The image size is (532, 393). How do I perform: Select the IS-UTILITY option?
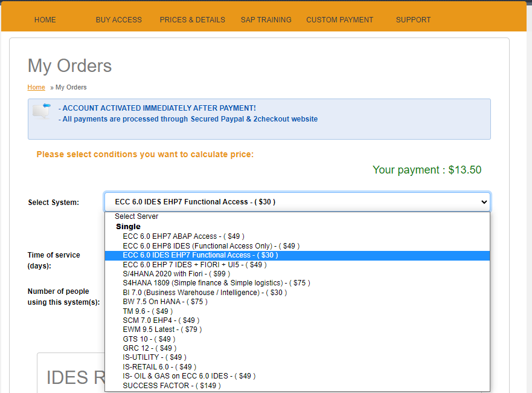[297, 357]
